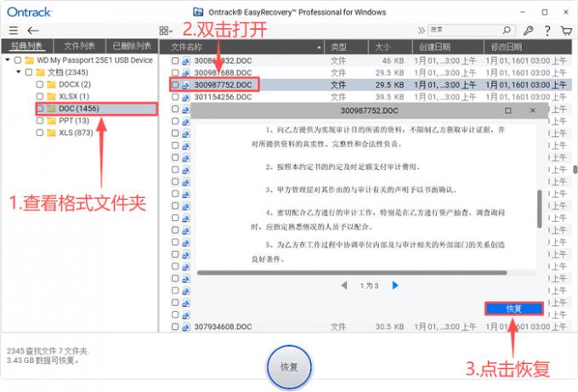Check the XLSX (1) folder checkbox
Image resolution: width=578 pixels, height=392 pixels.
tap(40, 96)
